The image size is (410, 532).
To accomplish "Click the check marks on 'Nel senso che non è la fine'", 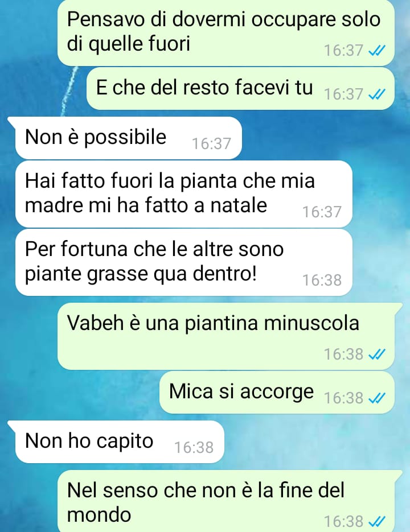I will (x=377, y=521).
